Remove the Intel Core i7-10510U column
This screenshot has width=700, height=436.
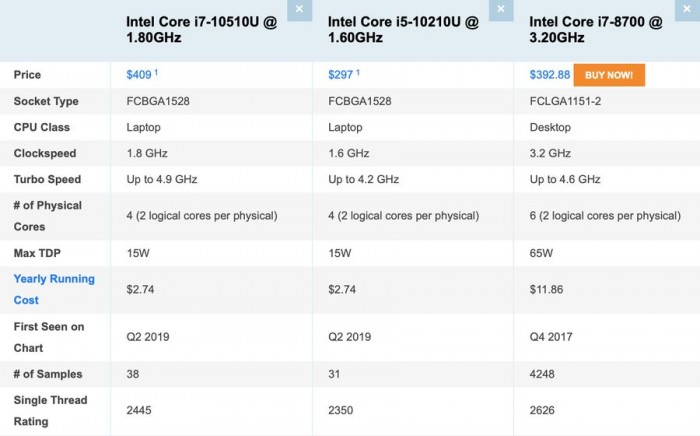point(298,10)
